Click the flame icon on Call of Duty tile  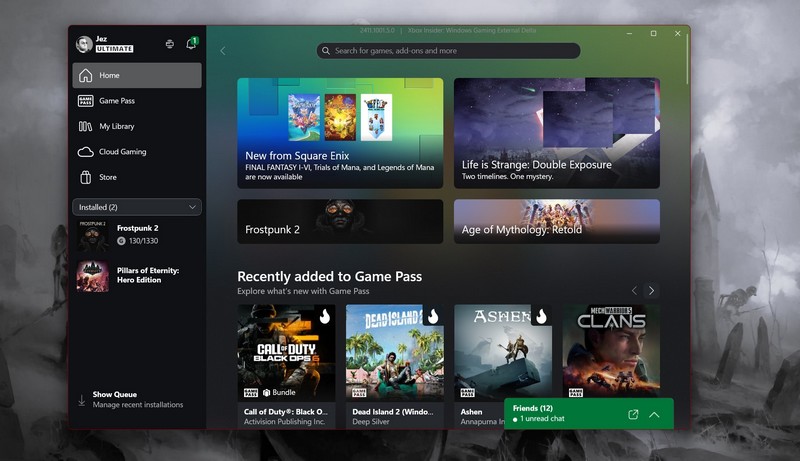324,316
